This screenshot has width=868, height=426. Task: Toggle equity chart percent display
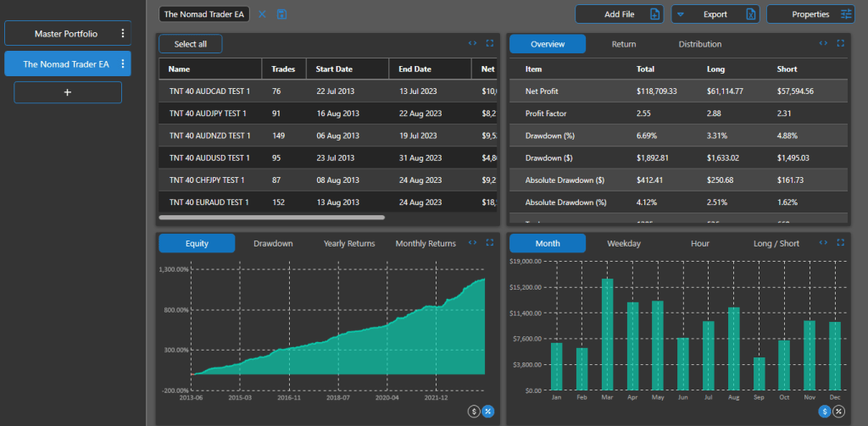488,412
